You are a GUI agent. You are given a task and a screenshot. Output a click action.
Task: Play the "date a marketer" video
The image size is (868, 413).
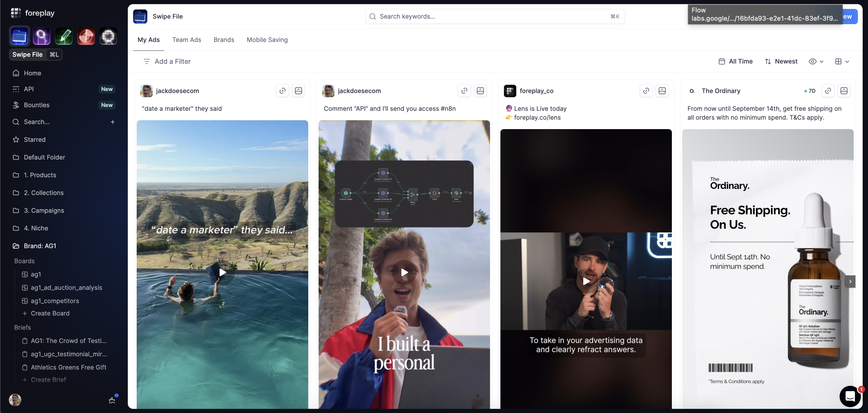222,272
